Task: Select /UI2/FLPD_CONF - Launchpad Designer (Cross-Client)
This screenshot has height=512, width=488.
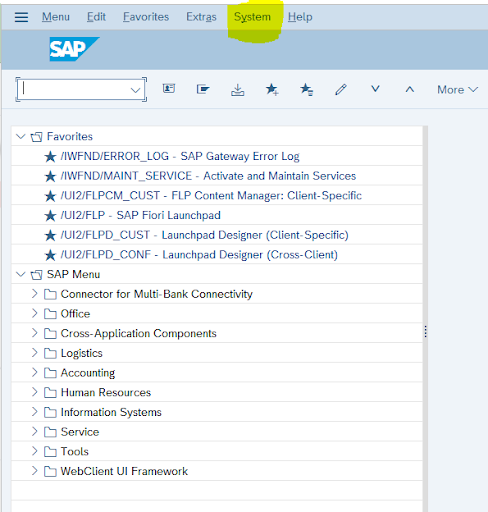Action: click(199, 255)
